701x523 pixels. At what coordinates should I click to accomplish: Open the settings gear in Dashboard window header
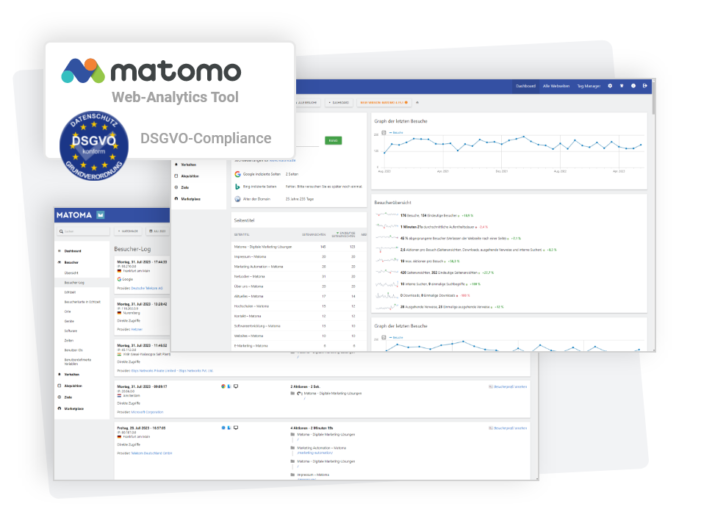point(610,86)
